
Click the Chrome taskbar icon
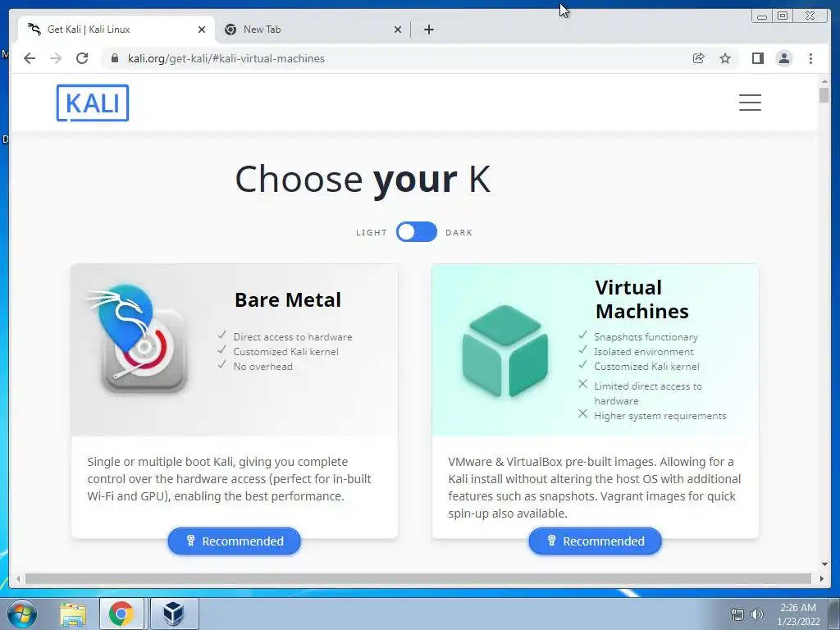(121, 614)
